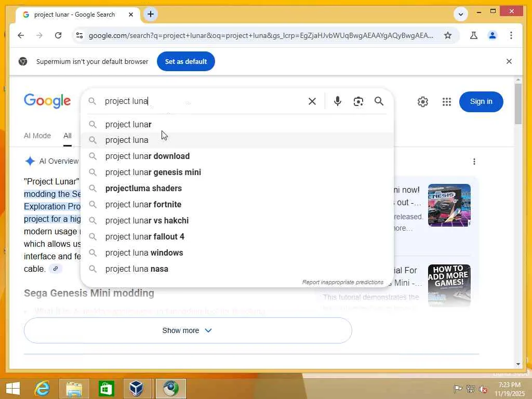This screenshot has width=532, height=399.
Task: Search by image with camera lens
Action: [x=358, y=101]
